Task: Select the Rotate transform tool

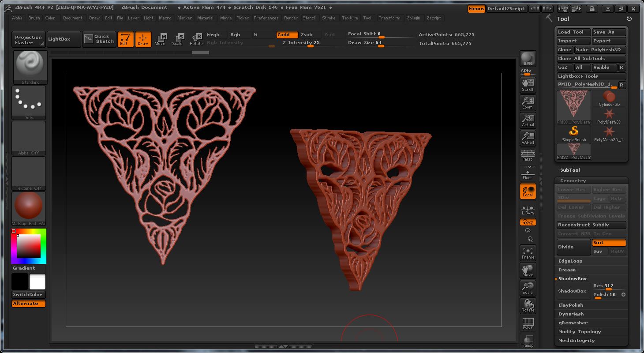Action: (196, 39)
